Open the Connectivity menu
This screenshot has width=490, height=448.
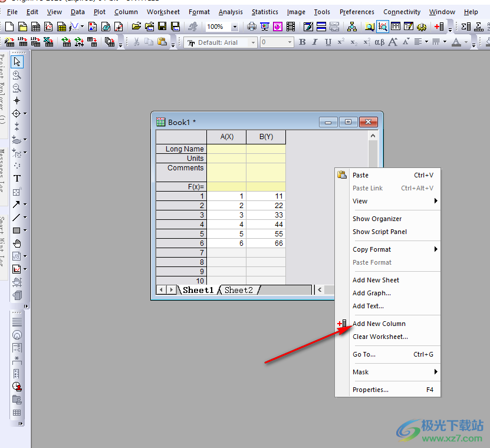tap(402, 12)
